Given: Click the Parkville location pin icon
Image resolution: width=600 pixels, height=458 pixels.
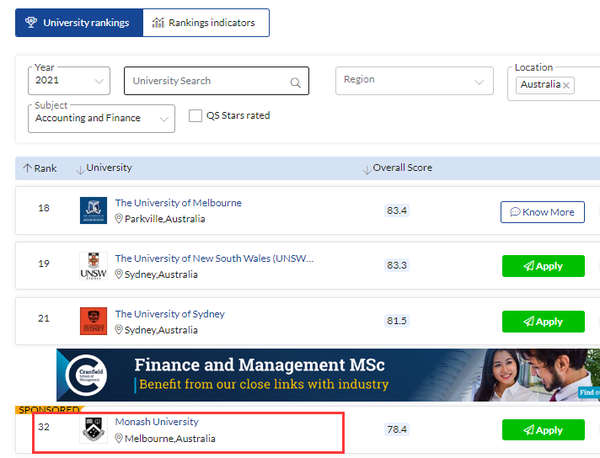Looking at the screenshot, I should [x=119, y=218].
